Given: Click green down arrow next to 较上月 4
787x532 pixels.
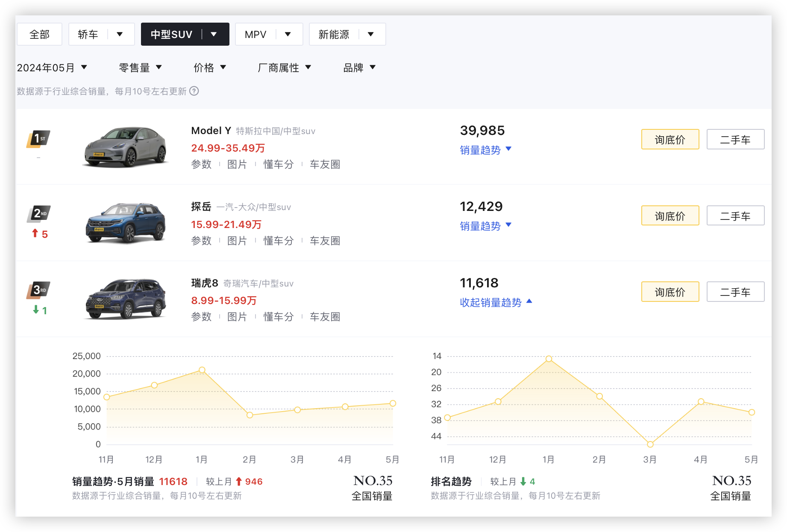Looking at the screenshot, I should pos(523,482).
